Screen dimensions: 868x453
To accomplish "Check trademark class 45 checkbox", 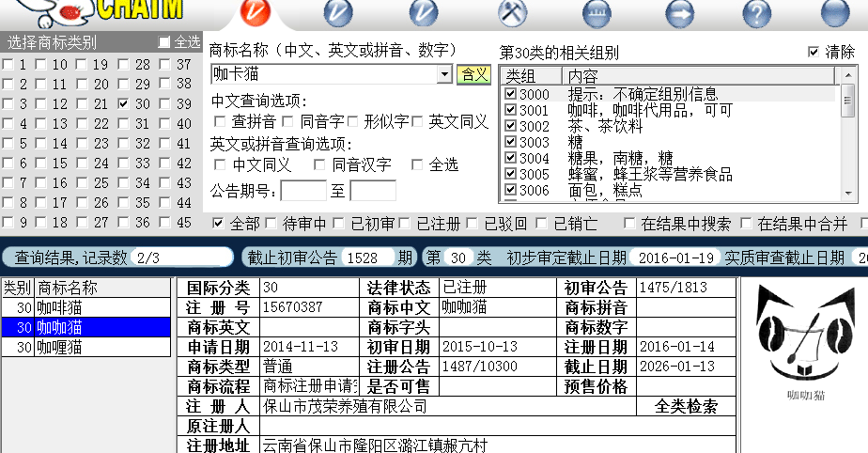I will point(164,222).
